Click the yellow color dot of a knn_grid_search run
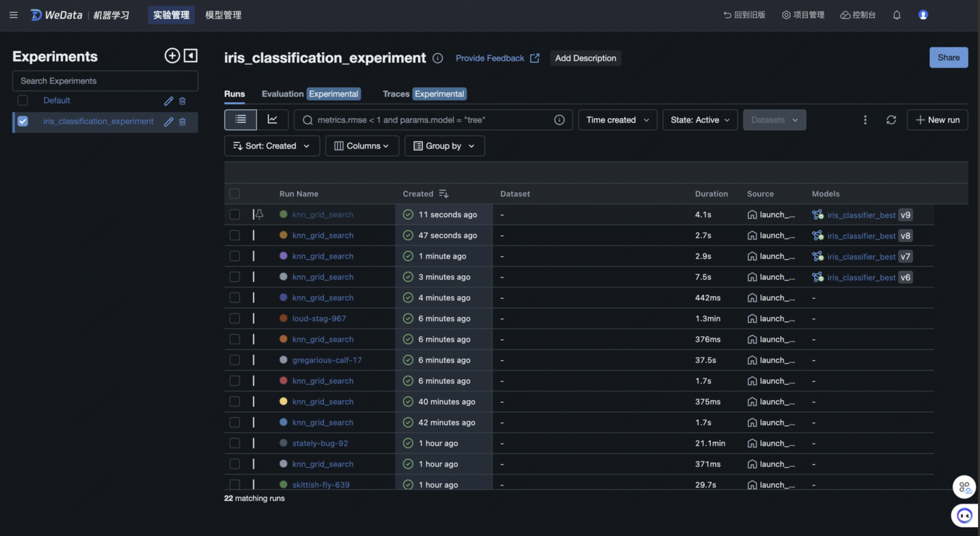 (x=284, y=401)
